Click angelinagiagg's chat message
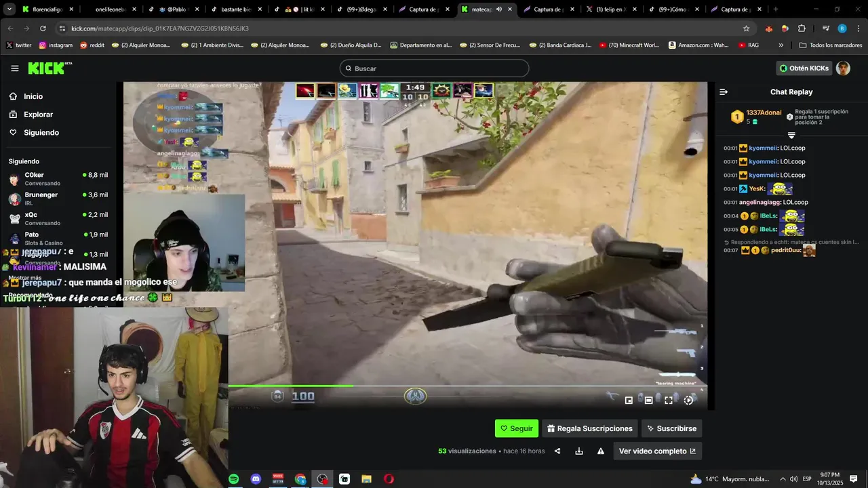The height and width of the screenshot is (488, 868). [x=766, y=203]
